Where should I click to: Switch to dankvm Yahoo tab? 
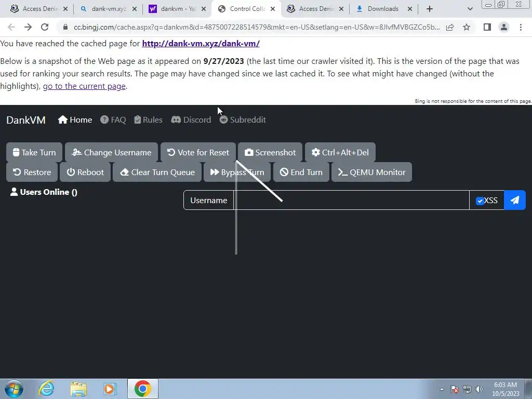(x=174, y=9)
